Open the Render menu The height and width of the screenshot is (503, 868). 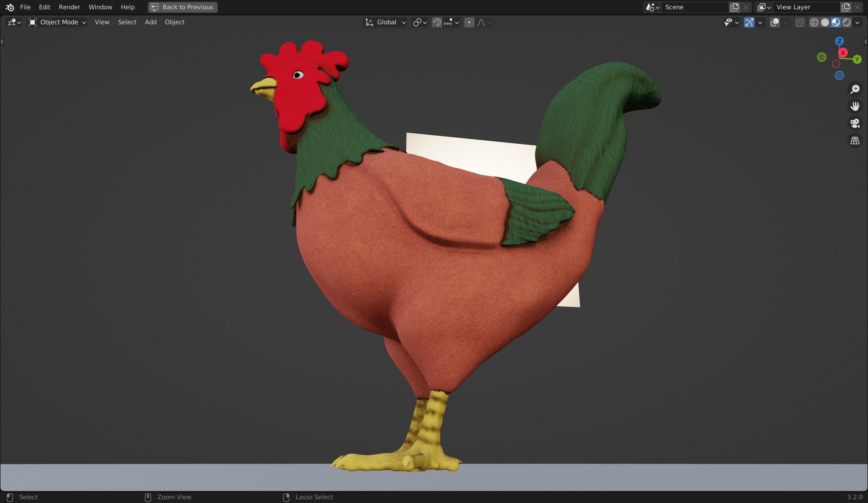point(69,7)
